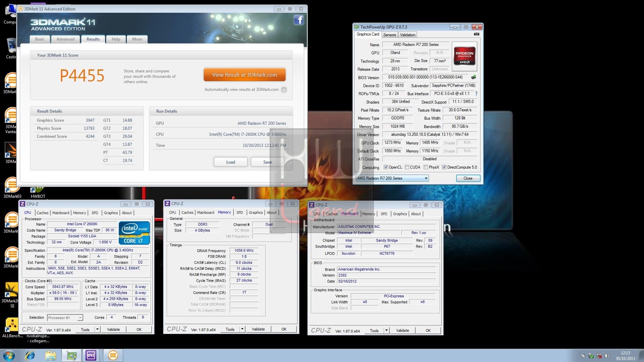Open the HWBOT desktop shortcut
Viewport: 644px width, 362px height.
tap(38, 192)
